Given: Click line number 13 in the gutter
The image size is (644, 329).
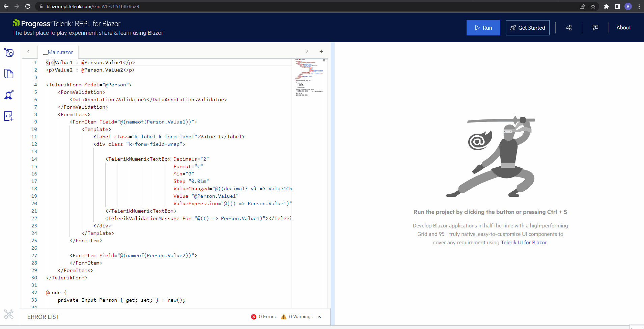Looking at the screenshot, I should (34, 152).
